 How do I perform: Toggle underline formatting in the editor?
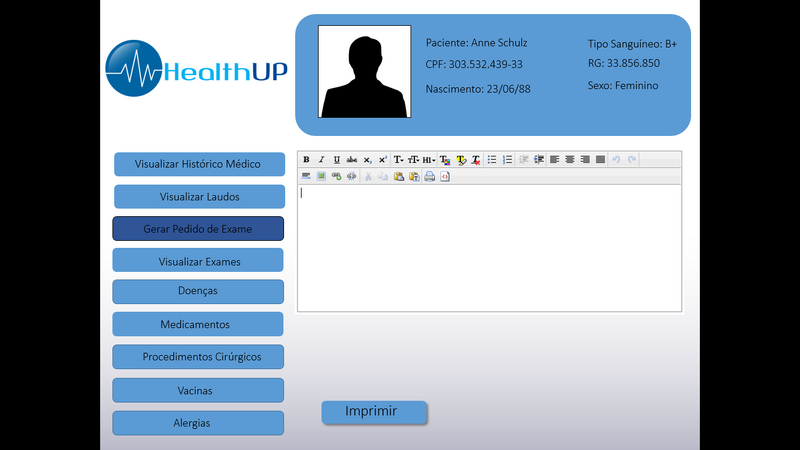coord(336,160)
